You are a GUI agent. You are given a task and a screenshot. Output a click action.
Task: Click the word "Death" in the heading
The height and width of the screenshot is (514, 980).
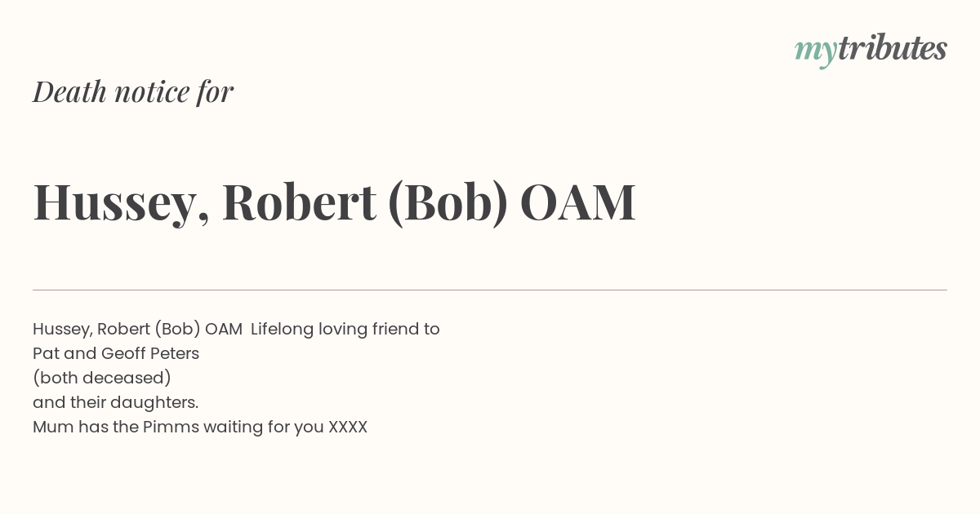tap(69, 91)
